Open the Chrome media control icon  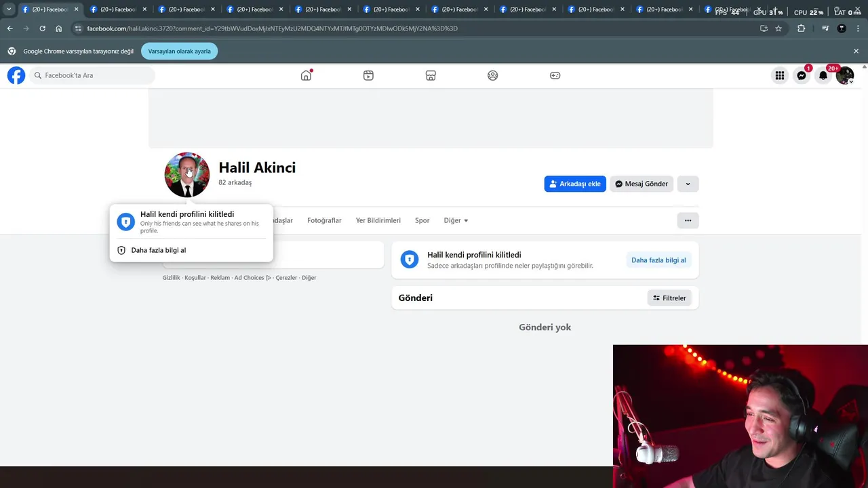825,28
